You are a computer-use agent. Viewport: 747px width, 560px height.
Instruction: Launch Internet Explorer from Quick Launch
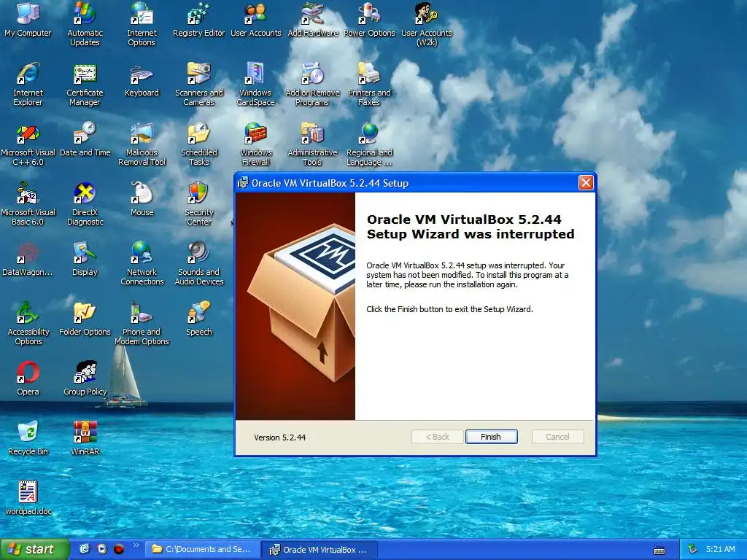(85, 549)
